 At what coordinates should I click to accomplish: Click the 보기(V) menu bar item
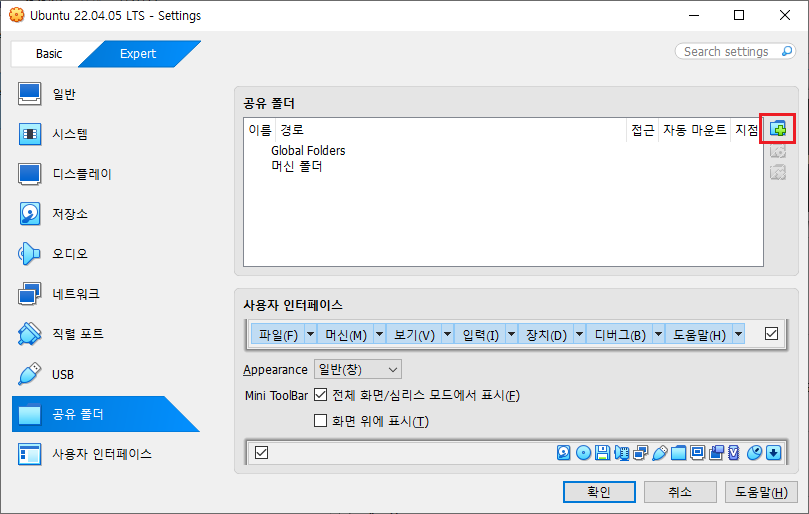[414, 335]
